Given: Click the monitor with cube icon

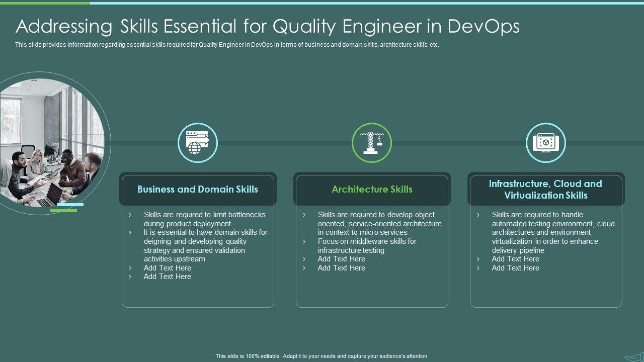Looking at the screenshot, I should pos(546,143).
